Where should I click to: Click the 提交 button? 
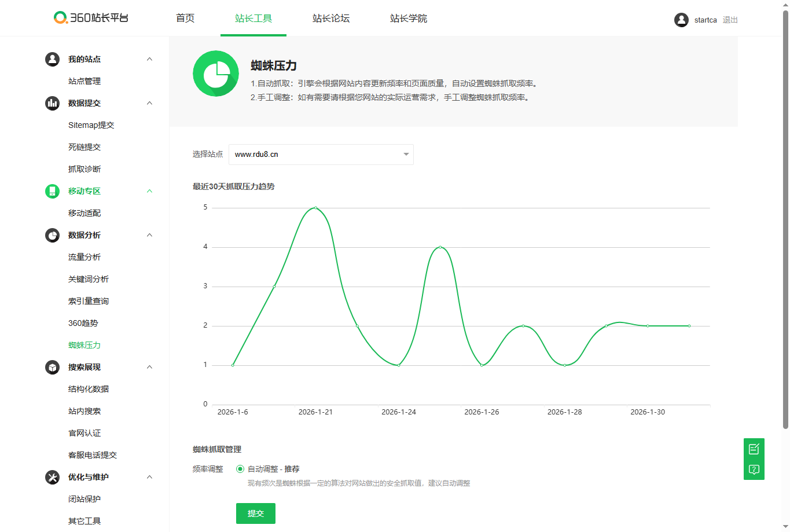pyautogui.click(x=256, y=513)
